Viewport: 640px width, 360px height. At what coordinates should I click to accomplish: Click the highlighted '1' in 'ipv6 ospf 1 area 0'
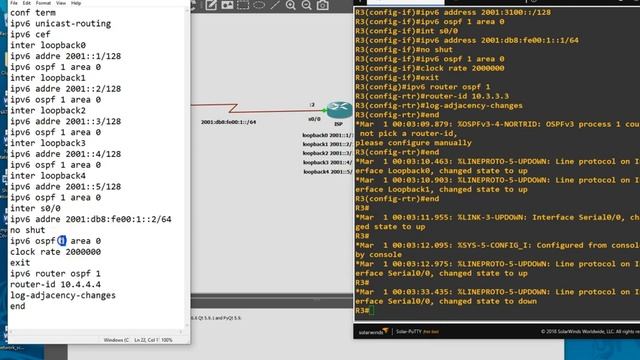coord(62,241)
